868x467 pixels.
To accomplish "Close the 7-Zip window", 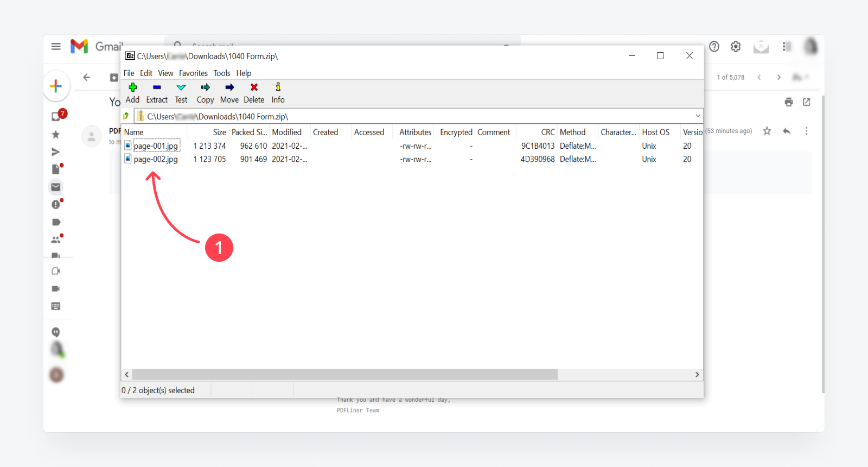I will 690,55.
